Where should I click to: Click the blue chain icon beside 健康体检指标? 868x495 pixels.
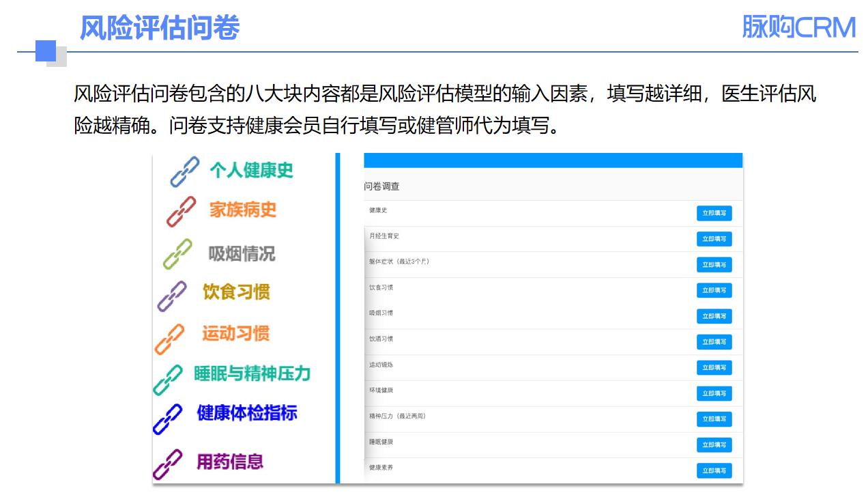coord(168,419)
